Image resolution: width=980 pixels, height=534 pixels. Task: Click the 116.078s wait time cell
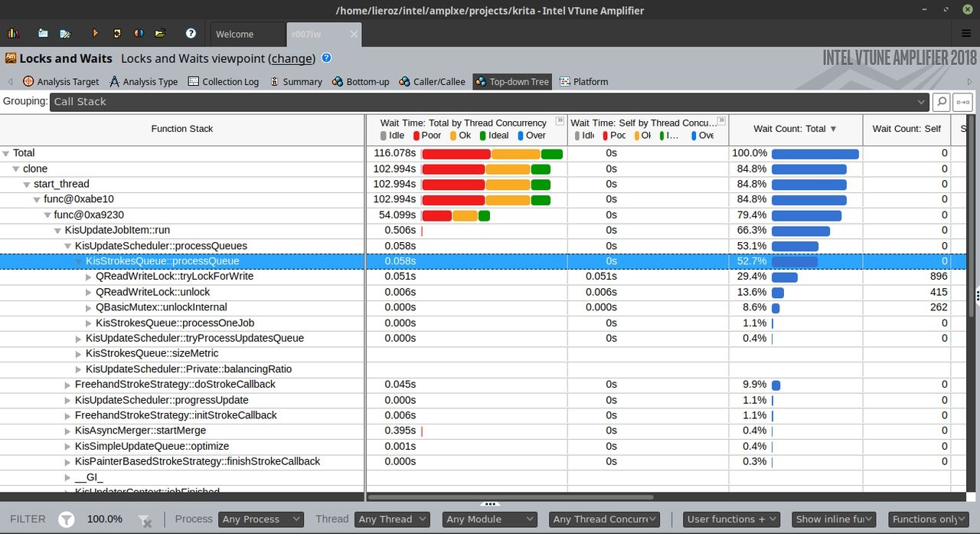coord(395,153)
